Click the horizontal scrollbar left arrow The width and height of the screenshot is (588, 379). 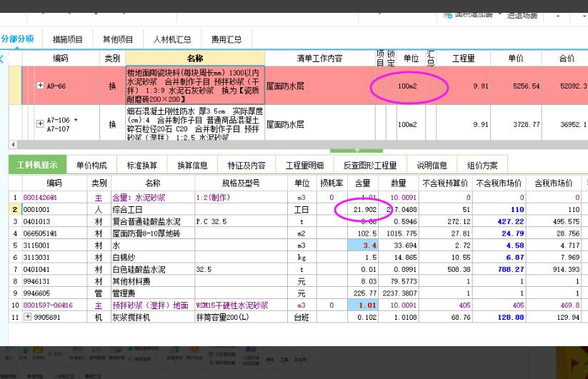(13, 144)
